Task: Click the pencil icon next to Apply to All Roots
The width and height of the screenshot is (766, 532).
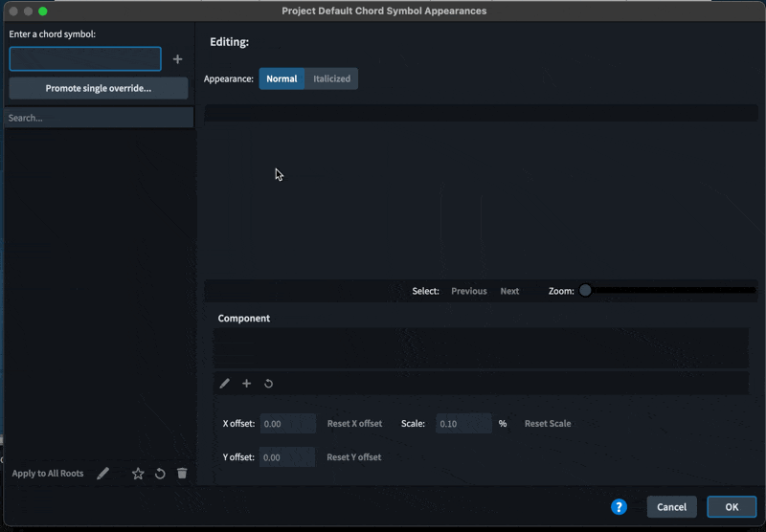Action: point(102,474)
